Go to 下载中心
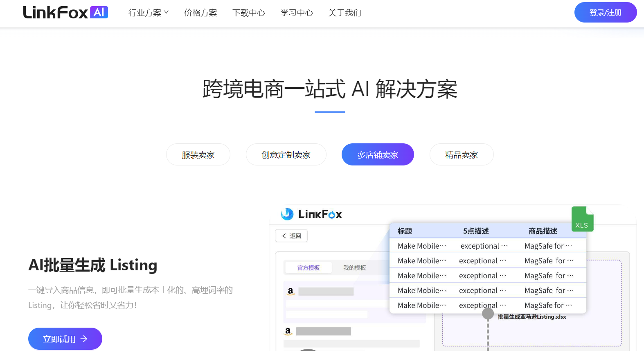The image size is (644, 351). (249, 13)
